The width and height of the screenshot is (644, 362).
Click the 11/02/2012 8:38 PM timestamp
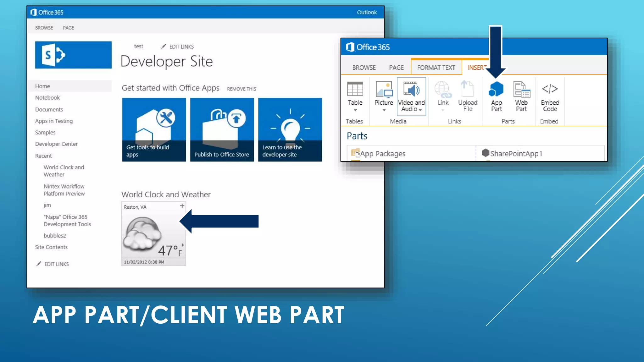point(144,262)
